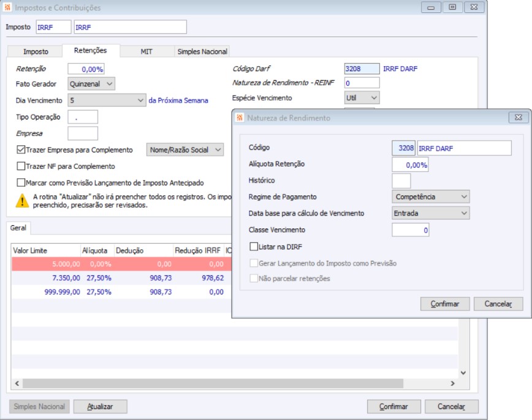Click the 'da Próxima Semana' text

click(x=178, y=100)
